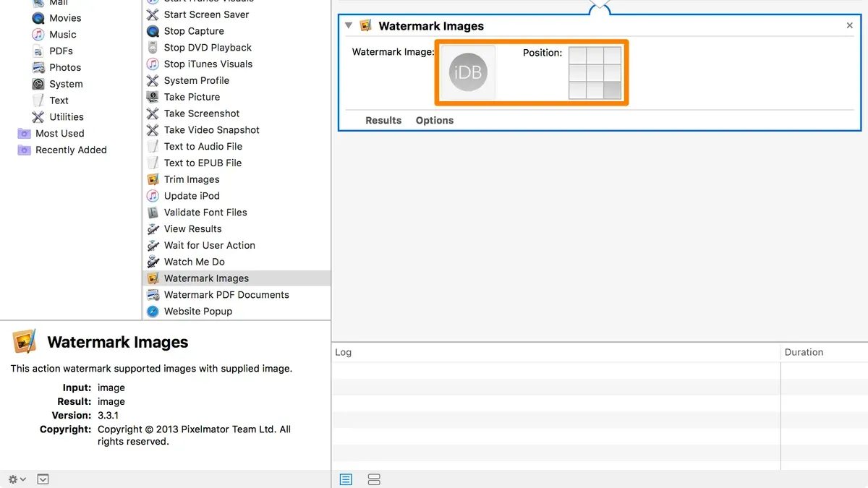Open the Results tab of the action
The height and width of the screenshot is (488, 868).
coord(383,121)
